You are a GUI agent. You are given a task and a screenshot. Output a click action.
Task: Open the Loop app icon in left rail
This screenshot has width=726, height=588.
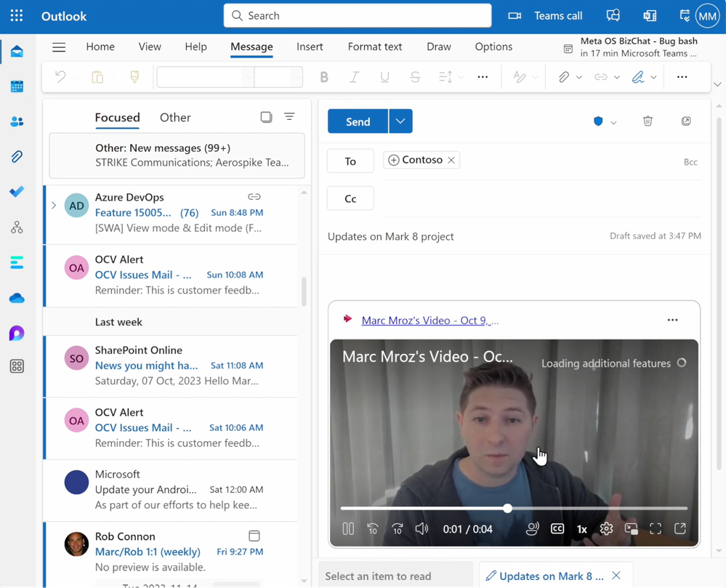click(17, 333)
